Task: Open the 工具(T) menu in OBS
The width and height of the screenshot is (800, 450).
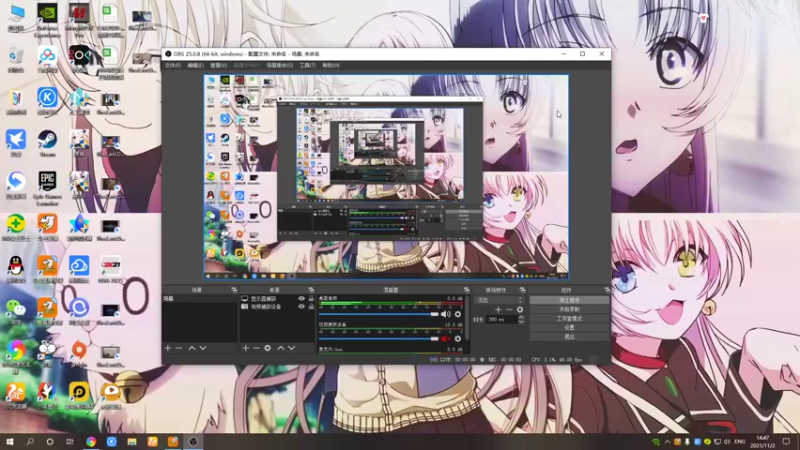Action: click(307, 65)
